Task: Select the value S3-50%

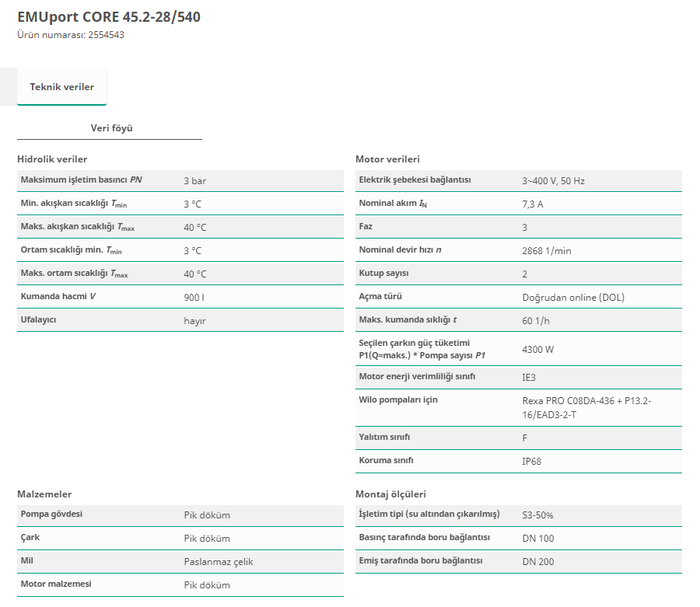Action: [x=537, y=515]
